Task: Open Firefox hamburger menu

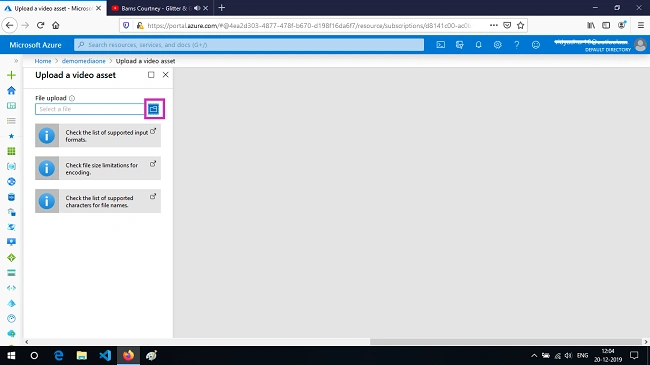Action: click(x=640, y=25)
